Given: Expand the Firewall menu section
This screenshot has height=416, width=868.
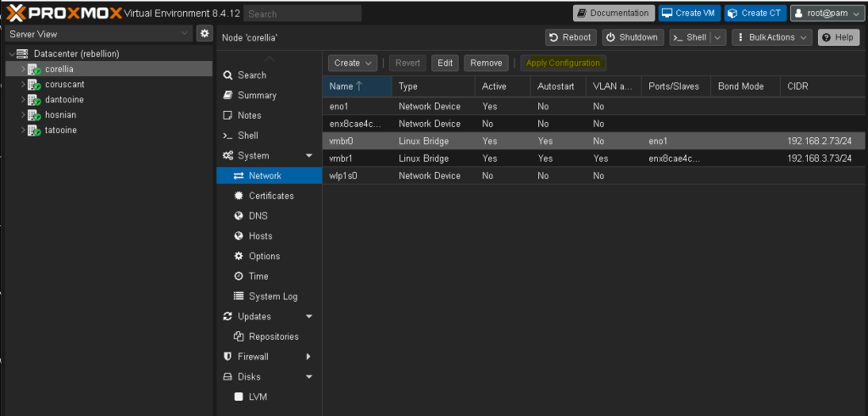Looking at the screenshot, I should click(309, 357).
